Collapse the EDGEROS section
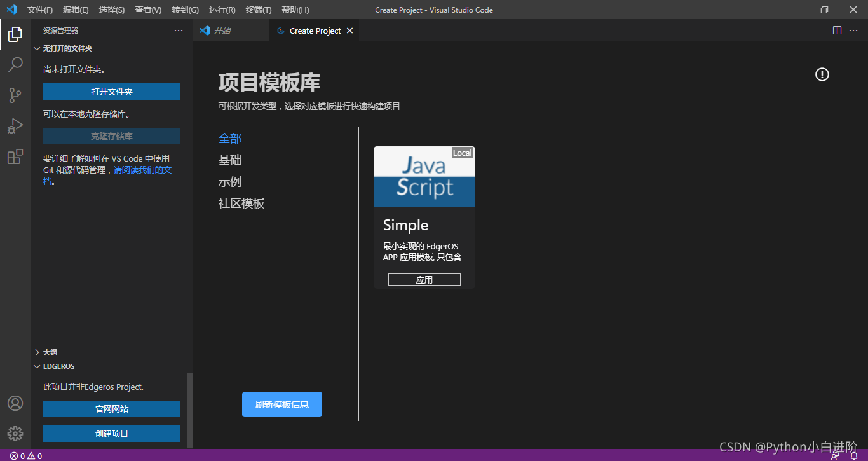Image resolution: width=868 pixels, height=461 pixels. click(x=112, y=366)
